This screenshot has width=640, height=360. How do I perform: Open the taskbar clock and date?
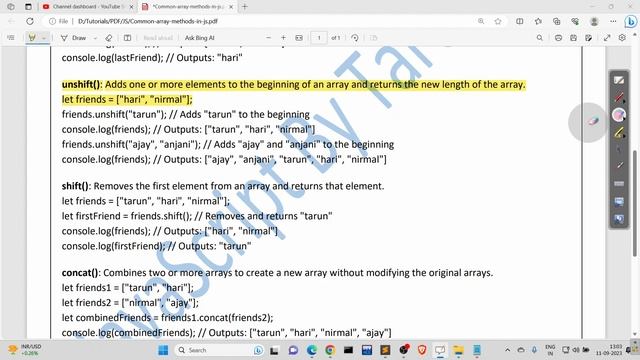tap(609, 350)
